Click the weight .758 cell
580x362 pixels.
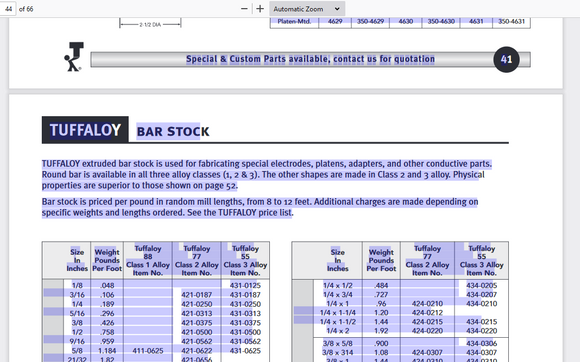107,332
